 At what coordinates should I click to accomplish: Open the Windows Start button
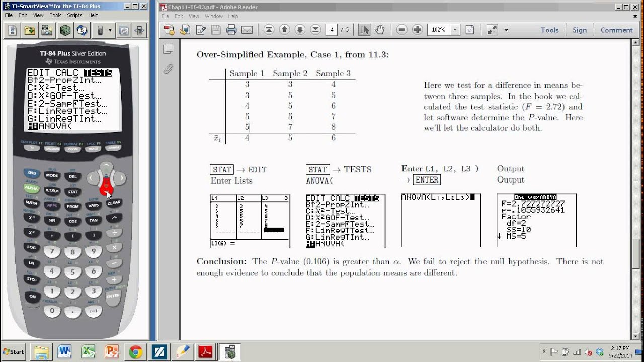[x=14, y=352]
